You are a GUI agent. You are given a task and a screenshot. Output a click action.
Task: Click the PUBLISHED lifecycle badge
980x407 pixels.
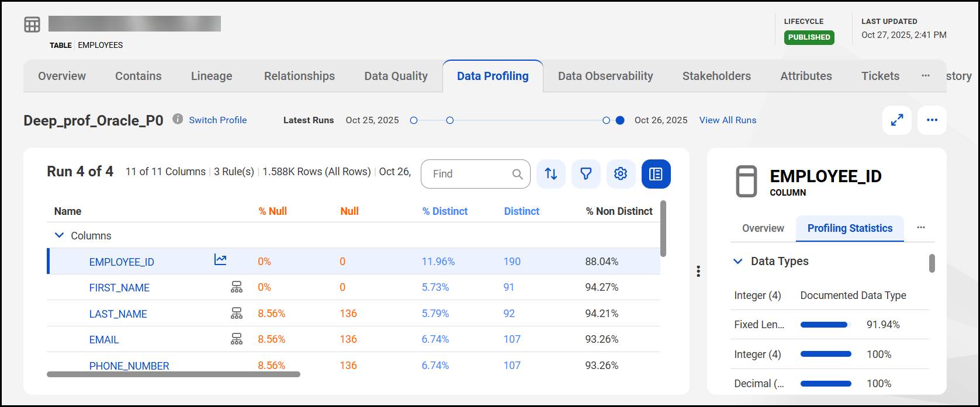[809, 37]
